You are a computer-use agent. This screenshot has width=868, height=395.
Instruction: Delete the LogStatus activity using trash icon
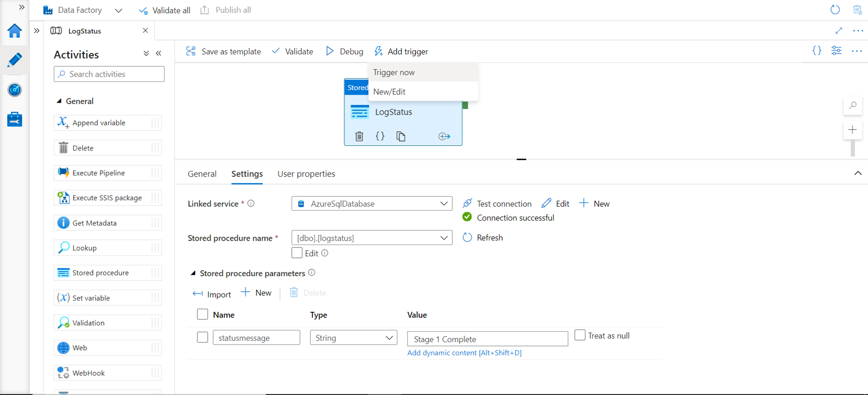tap(359, 137)
